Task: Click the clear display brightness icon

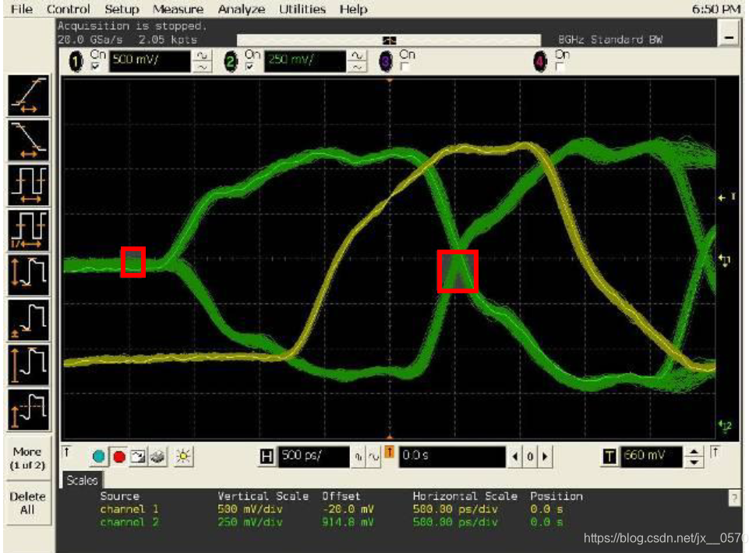Action: tap(182, 458)
